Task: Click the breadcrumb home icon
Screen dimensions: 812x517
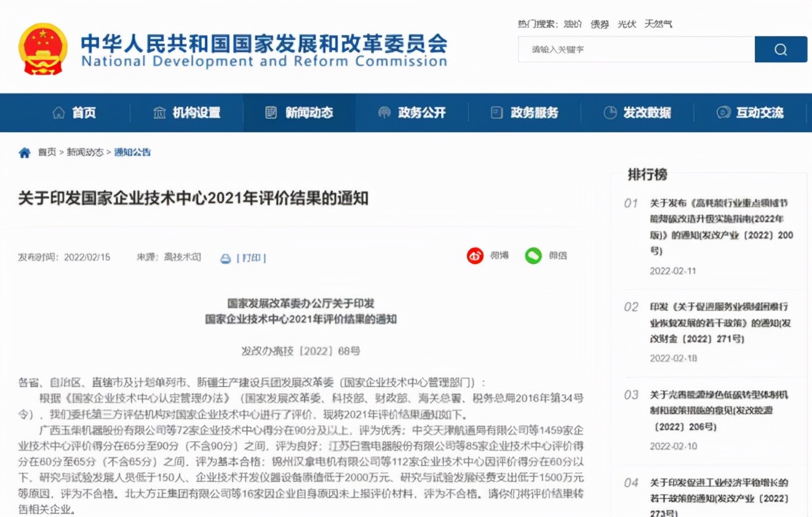Action: click(x=25, y=153)
